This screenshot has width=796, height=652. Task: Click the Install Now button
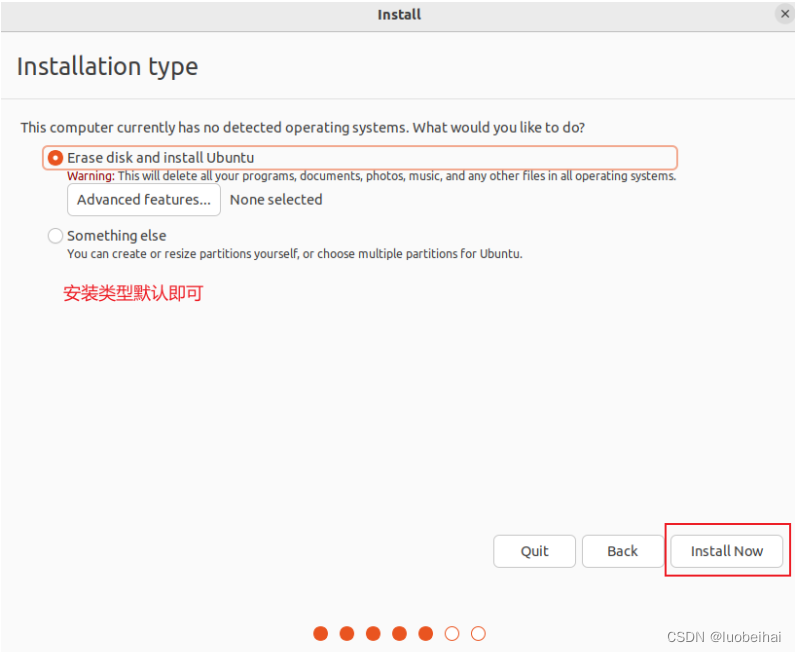click(726, 551)
